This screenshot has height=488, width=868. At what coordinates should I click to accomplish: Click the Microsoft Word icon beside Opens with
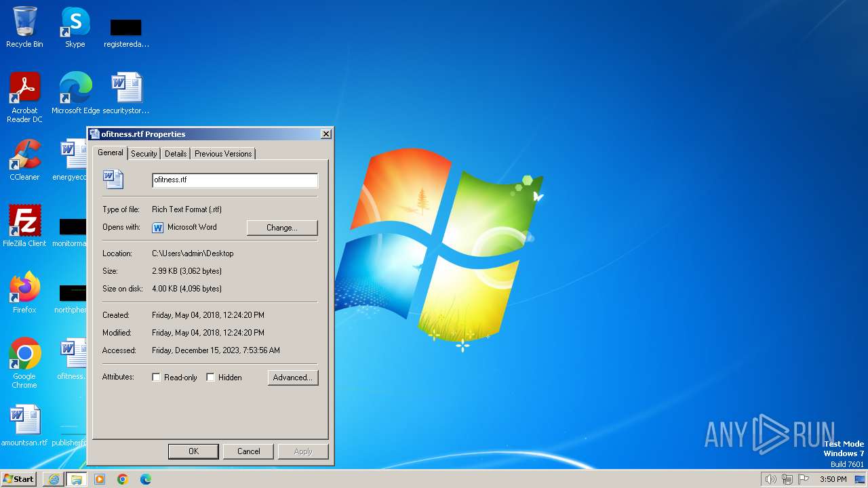[x=158, y=228]
